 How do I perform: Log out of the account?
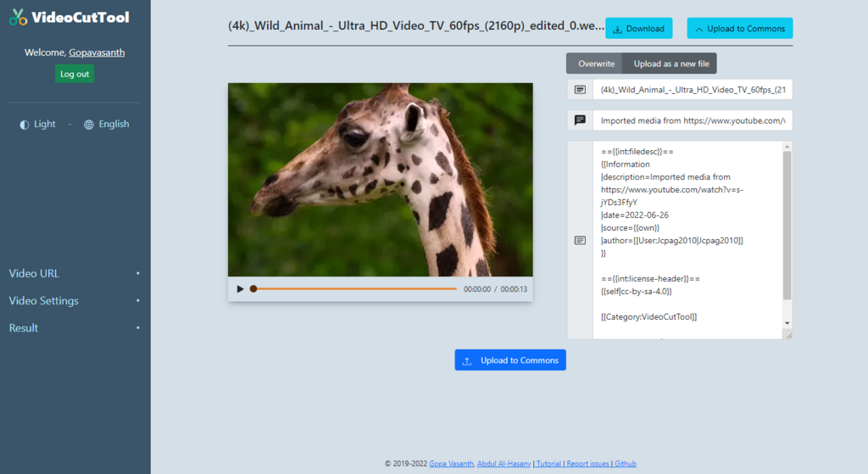pyautogui.click(x=75, y=74)
